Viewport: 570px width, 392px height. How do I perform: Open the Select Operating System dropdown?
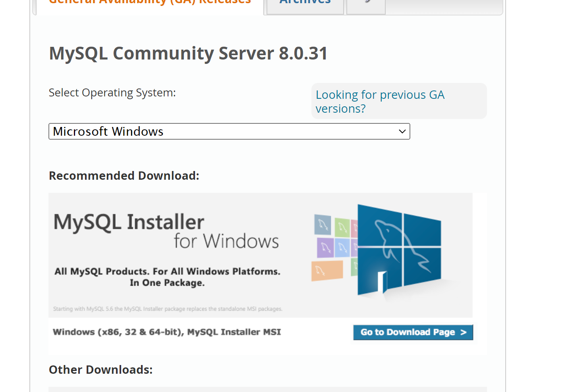[x=229, y=131]
